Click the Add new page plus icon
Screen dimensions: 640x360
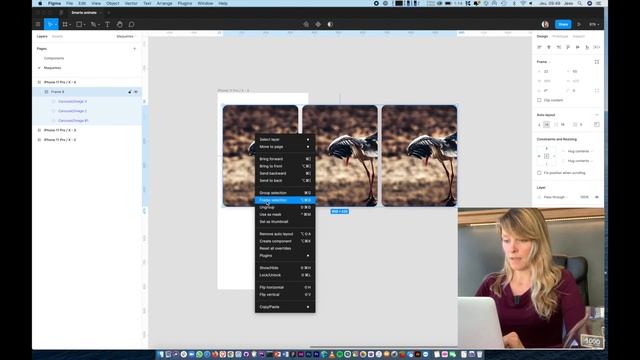point(135,49)
